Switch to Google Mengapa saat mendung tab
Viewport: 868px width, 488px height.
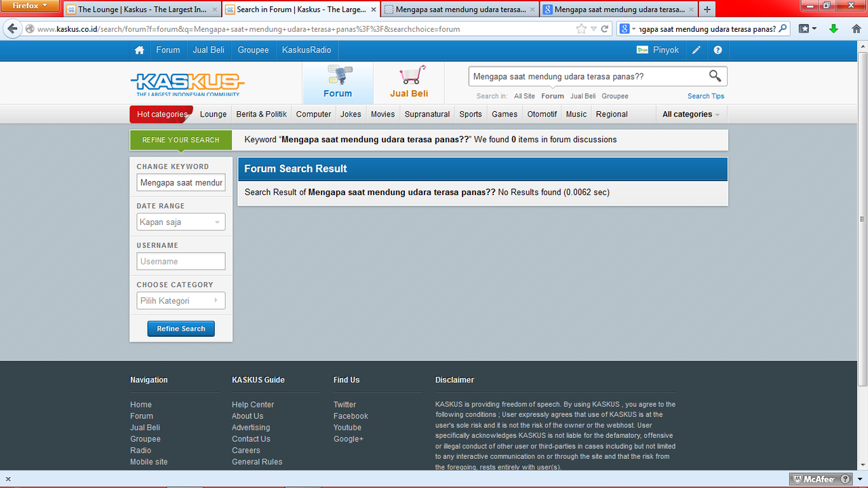pos(618,9)
